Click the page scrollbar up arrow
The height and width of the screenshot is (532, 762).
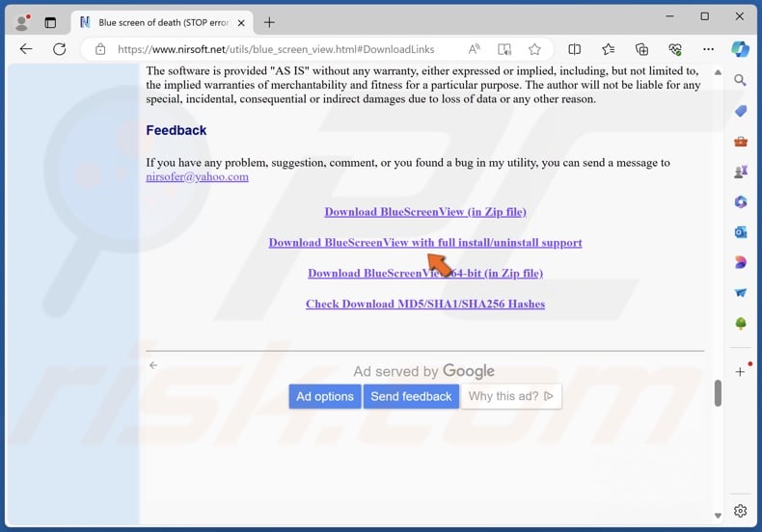718,72
